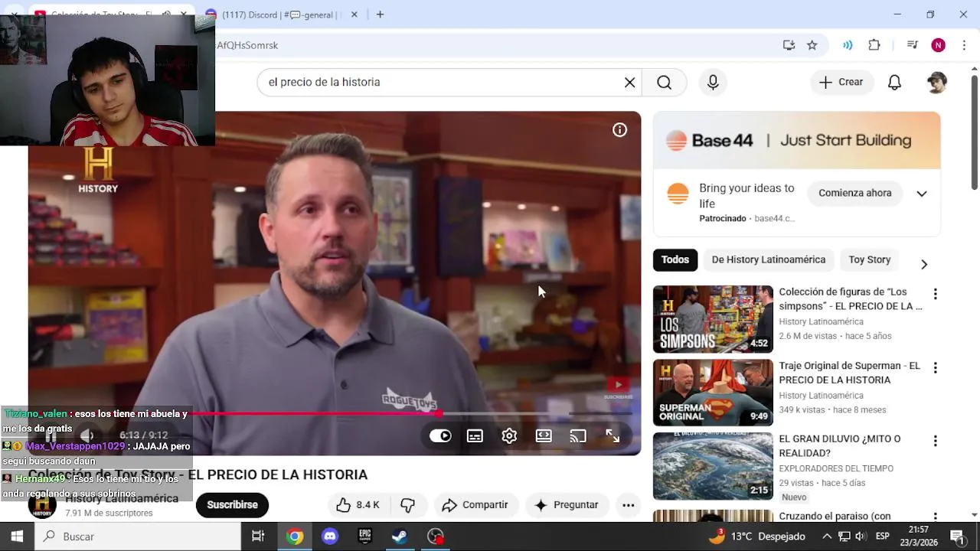Open options for El Gran Diluvio video

tap(935, 442)
